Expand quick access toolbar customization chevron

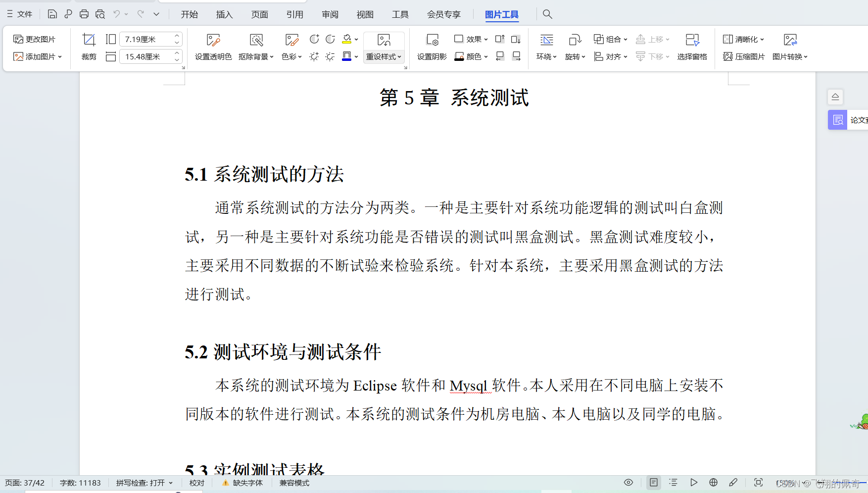point(156,14)
